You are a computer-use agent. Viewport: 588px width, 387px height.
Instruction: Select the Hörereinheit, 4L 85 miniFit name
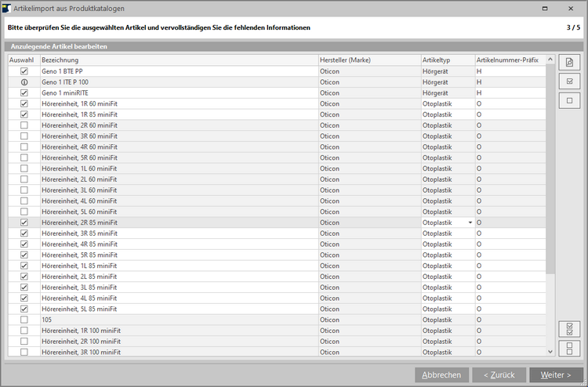click(180, 298)
